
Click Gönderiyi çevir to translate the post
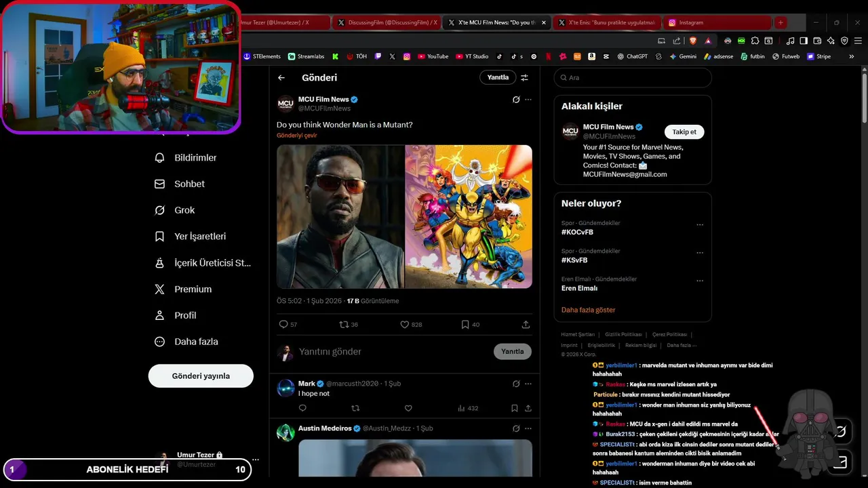pyautogui.click(x=296, y=136)
